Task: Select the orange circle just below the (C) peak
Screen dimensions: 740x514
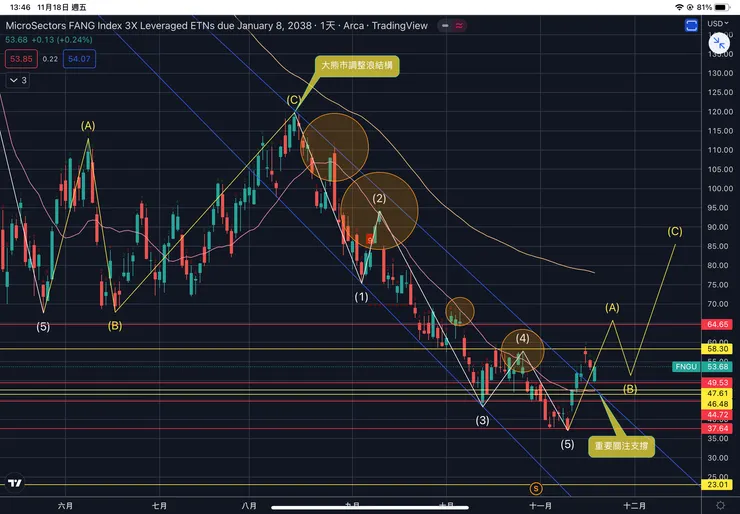Action: pyautogui.click(x=335, y=147)
